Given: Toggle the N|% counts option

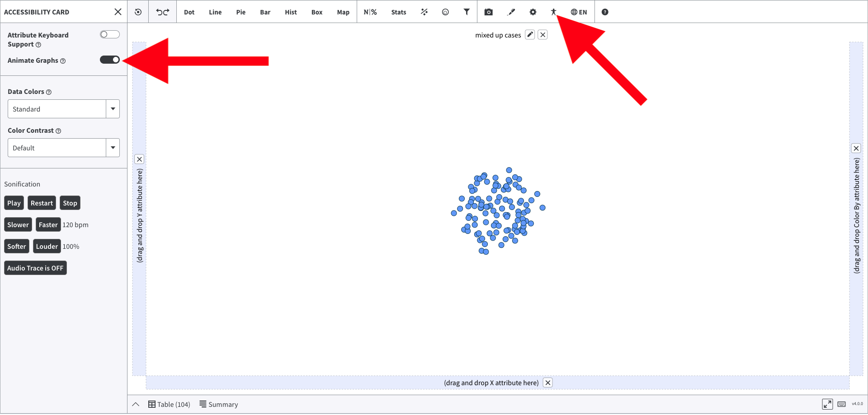Looking at the screenshot, I should coord(370,12).
